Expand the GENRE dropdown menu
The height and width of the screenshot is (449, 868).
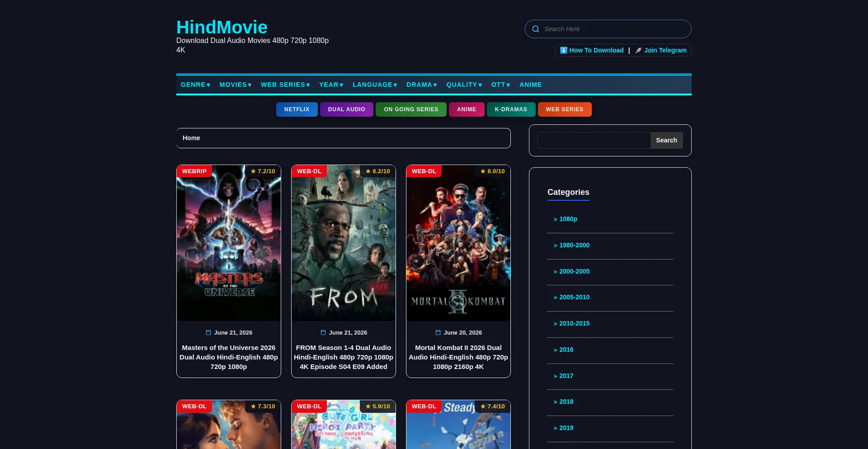196,85
